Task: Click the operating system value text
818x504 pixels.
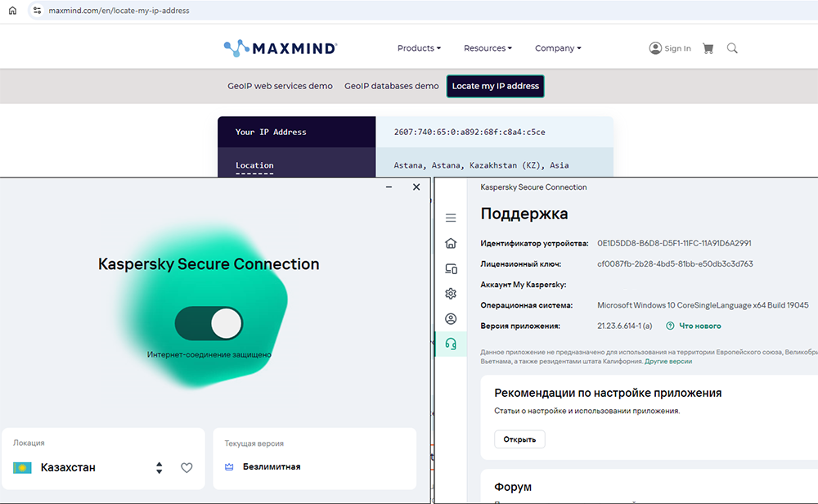Action: pyautogui.click(x=703, y=305)
